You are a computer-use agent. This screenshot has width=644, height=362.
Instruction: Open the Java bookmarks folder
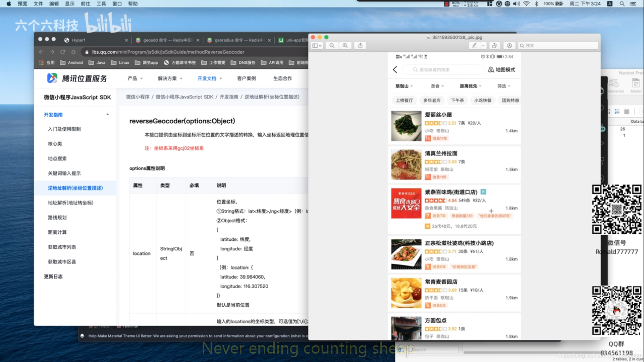click(x=97, y=63)
